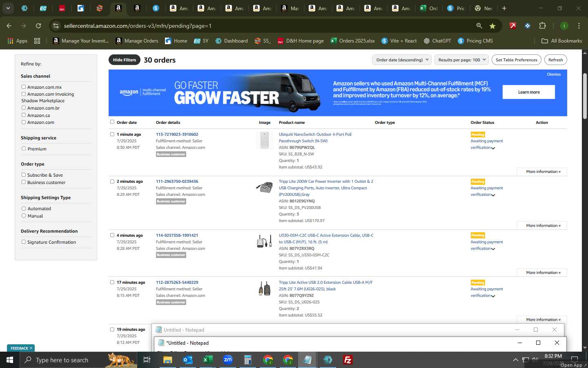This screenshot has height=368, width=588.
Task: Open the Apps grid bookmark
Action: coord(18,41)
